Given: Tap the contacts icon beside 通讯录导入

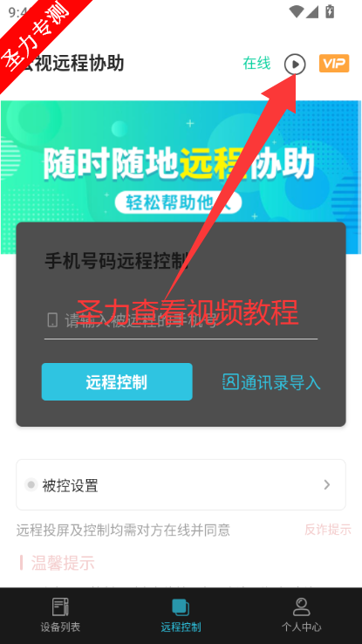Looking at the screenshot, I should 230,381.
